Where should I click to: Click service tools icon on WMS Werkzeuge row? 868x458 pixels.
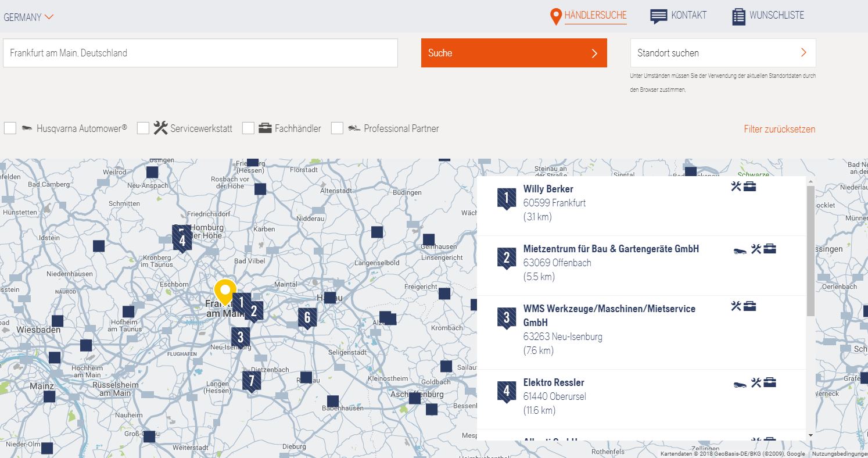tap(736, 306)
